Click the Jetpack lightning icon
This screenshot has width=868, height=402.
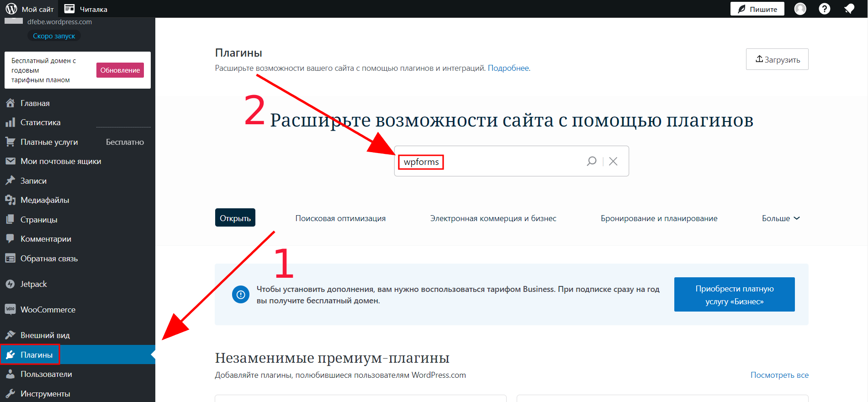point(10,284)
